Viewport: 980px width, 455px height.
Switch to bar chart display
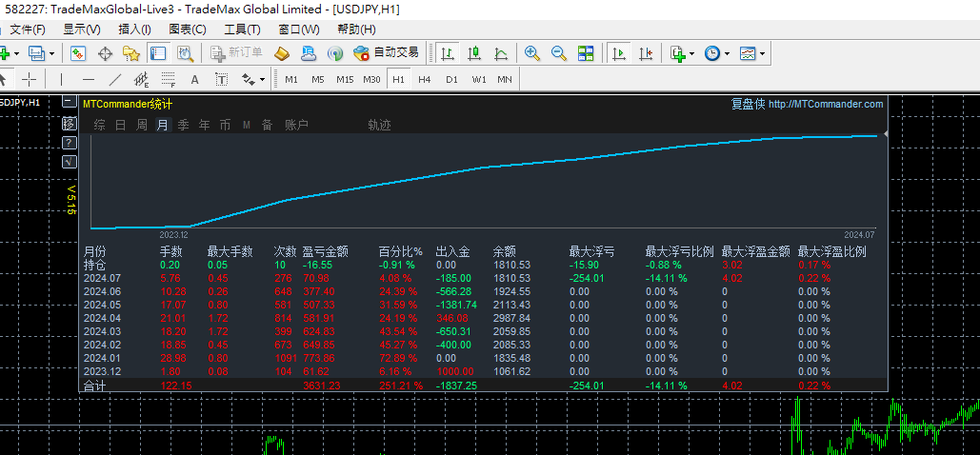(447, 53)
